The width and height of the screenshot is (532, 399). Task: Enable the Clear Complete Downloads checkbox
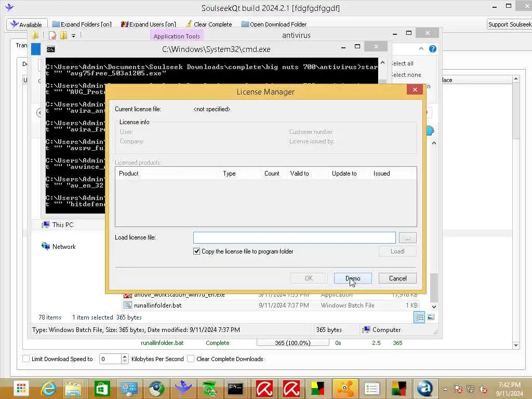(191, 358)
